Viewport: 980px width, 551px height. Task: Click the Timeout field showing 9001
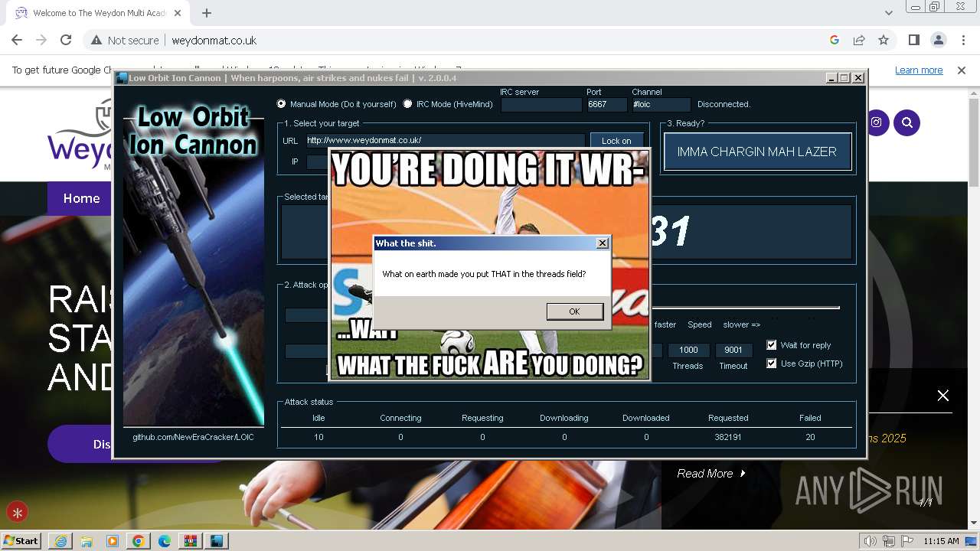coord(733,350)
